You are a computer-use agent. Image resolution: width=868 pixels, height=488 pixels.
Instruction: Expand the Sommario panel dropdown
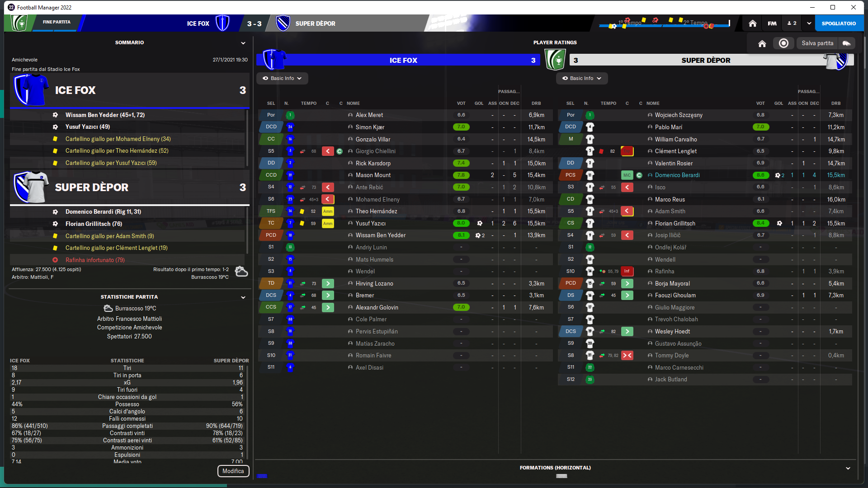click(x=243, y=43)
